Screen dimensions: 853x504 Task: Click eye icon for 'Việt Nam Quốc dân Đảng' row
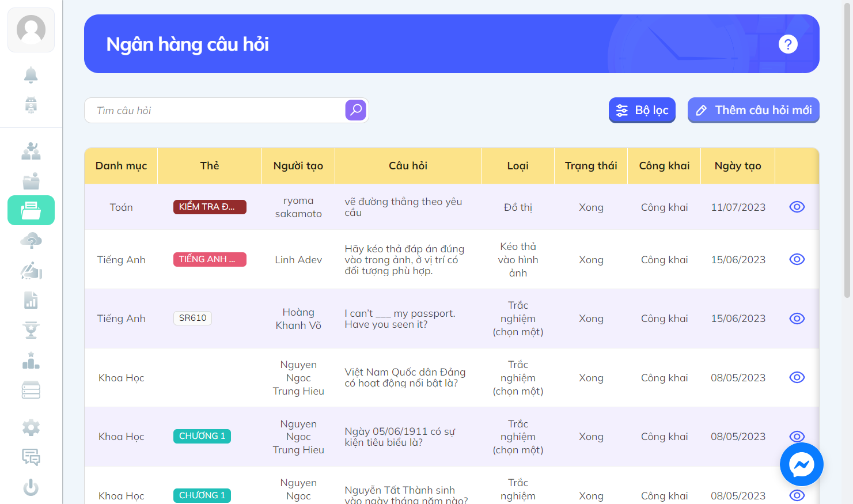[797, 377]
